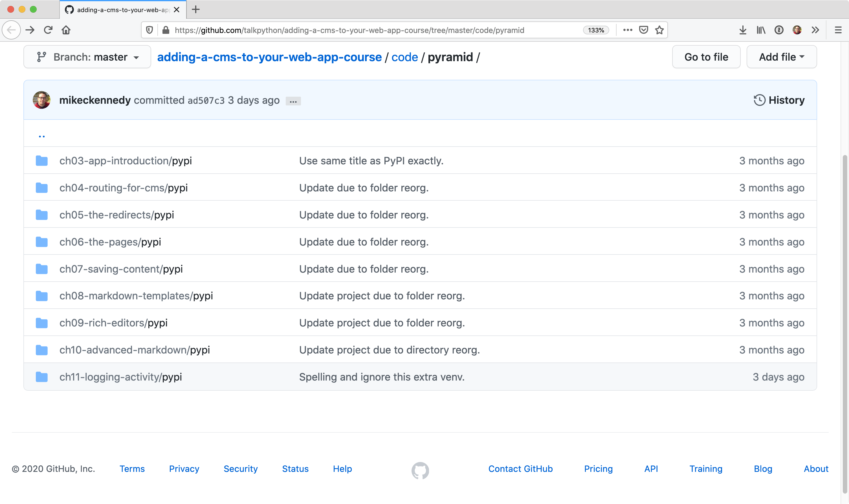Image resolution: width=849 pixels, height=504 pixels.
Task: Open 'Update project due to directory reorg.' commit
Action: pos(389,350)
